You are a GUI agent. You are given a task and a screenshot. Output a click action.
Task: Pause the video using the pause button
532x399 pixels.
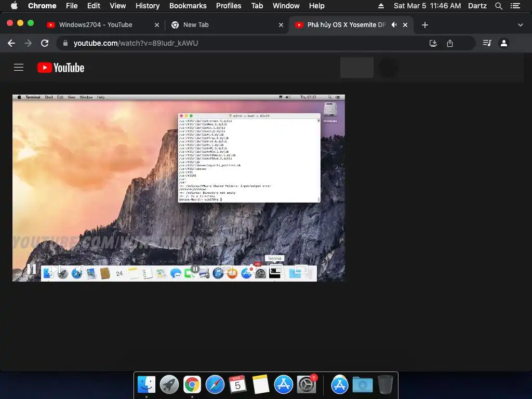pyautogui.click(x=32, y=270)
